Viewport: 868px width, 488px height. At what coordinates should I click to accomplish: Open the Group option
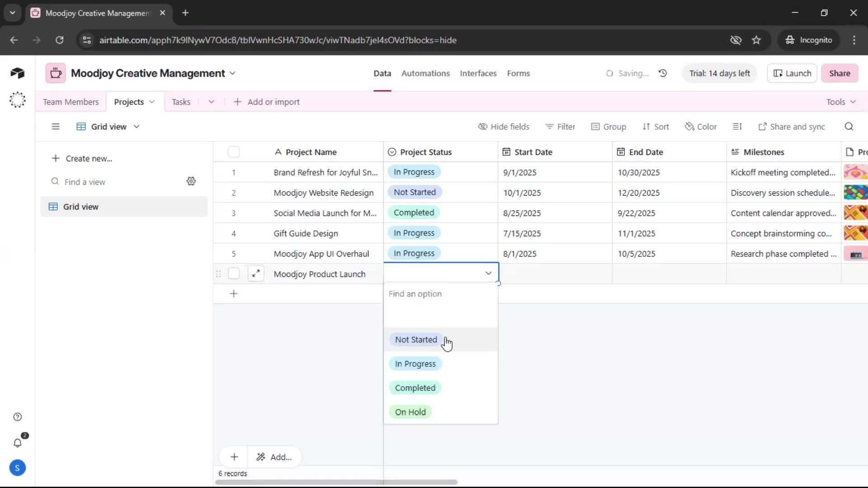coord(609,127)
